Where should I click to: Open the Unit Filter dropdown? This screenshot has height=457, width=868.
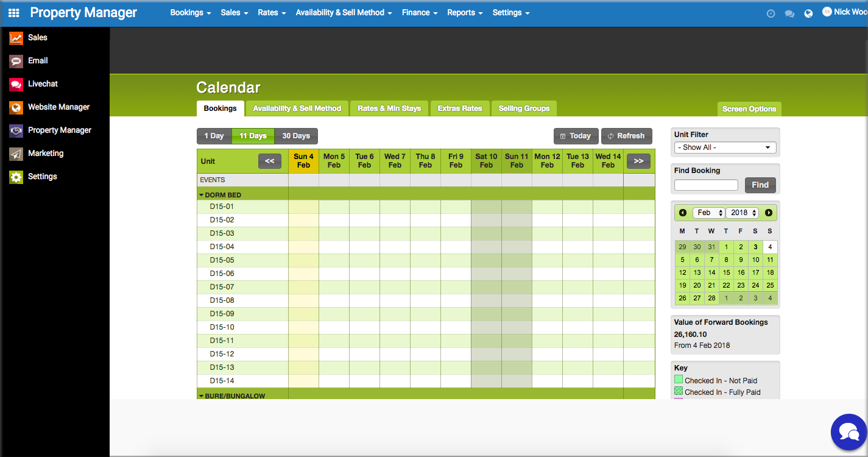coord(725,147)
